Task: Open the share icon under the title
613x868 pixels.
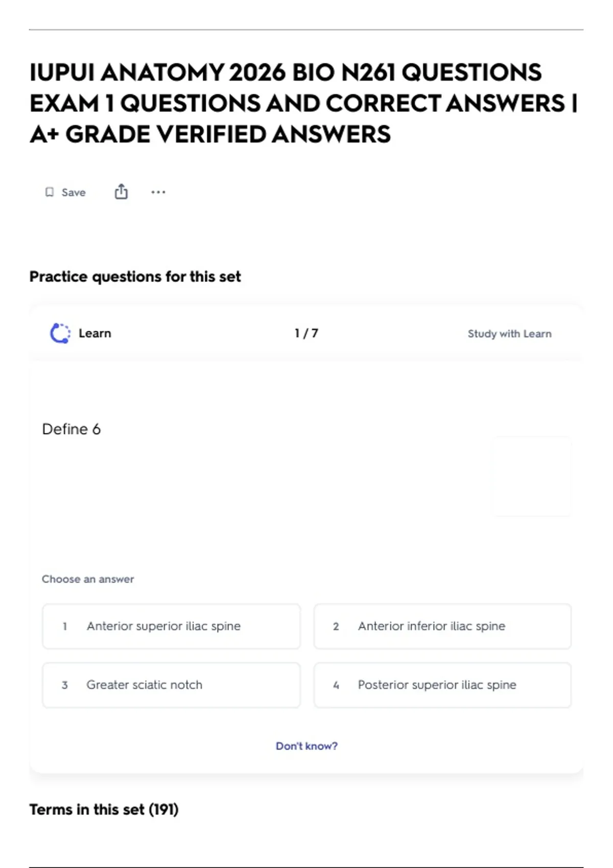Action: 121,192
